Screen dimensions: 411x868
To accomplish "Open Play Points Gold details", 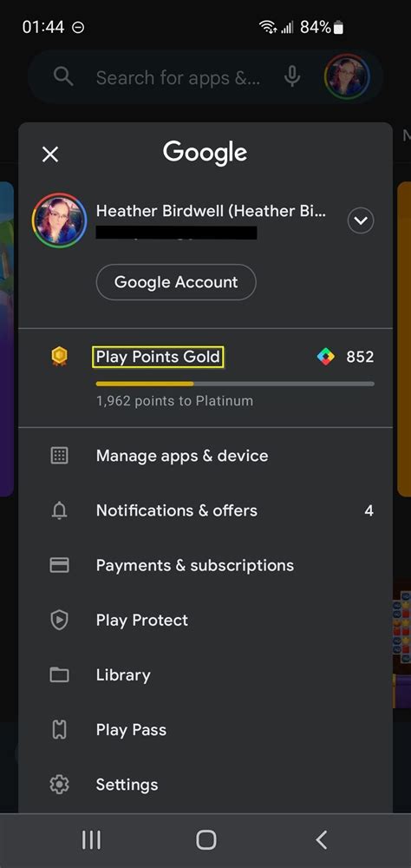I will pyautogui.click(x=158, y=357).
